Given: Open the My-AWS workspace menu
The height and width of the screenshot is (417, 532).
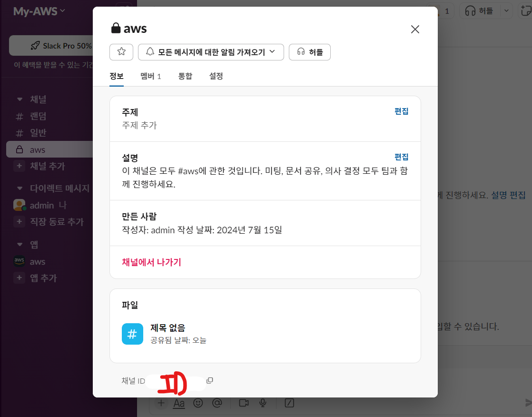Looking at the screenshot, I should [39, 11].
